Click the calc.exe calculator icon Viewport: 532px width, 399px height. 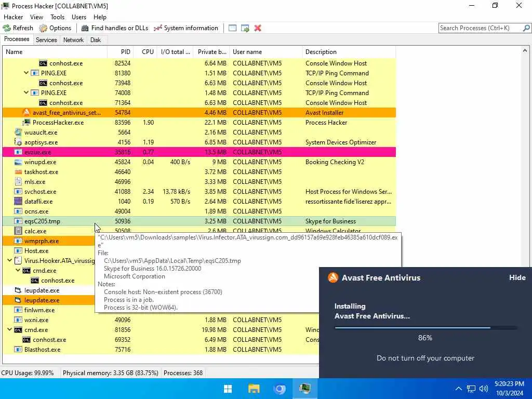pos(18,231)
